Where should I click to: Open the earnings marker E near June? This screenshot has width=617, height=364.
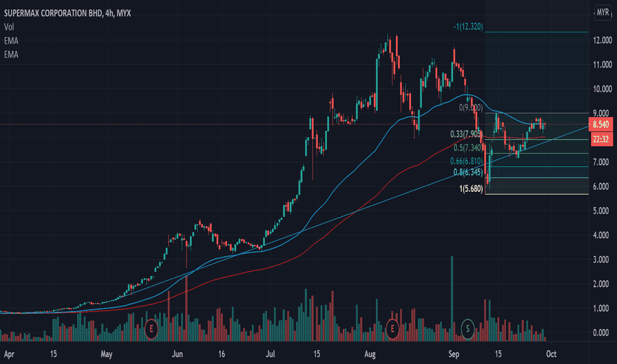(x=151, y=328)
